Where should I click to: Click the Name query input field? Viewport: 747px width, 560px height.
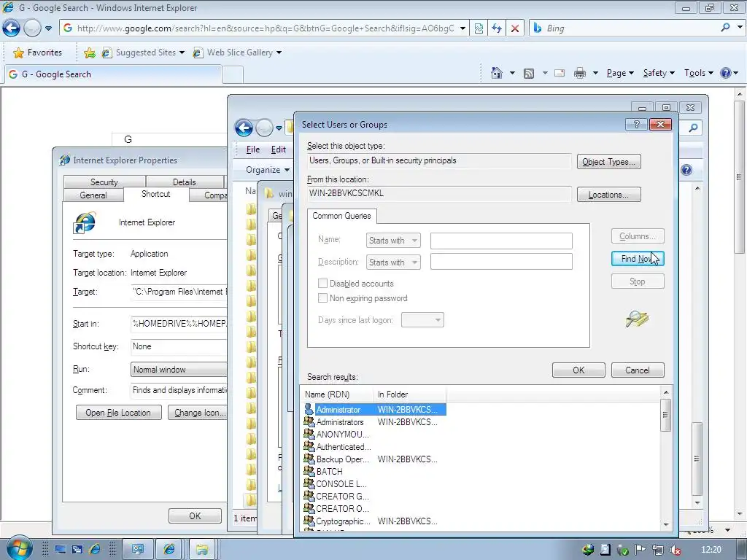pos(501,241)
